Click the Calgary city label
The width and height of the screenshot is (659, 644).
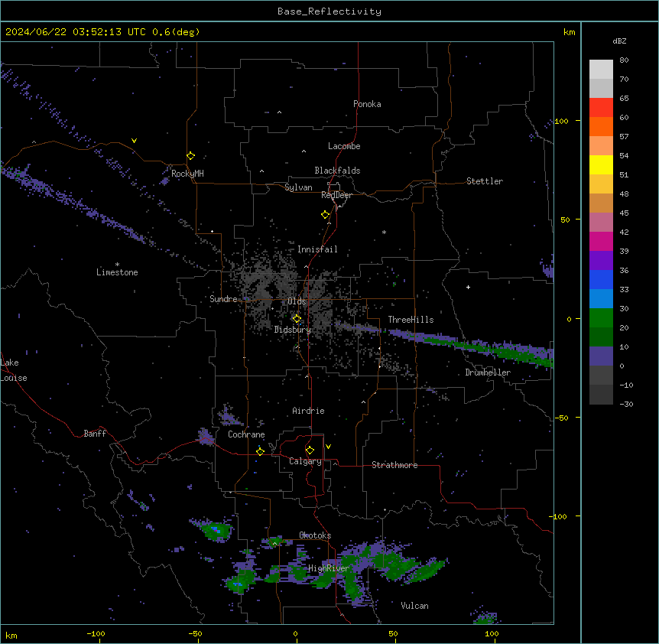pos(305,461)
